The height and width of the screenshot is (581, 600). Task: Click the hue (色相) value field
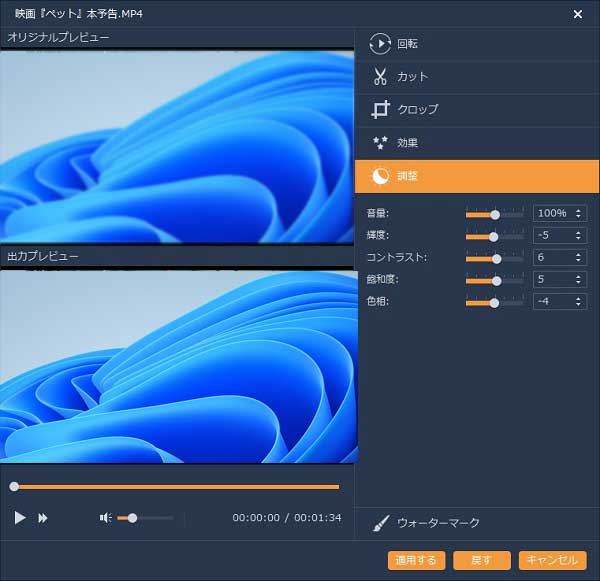tap(551, 302)
